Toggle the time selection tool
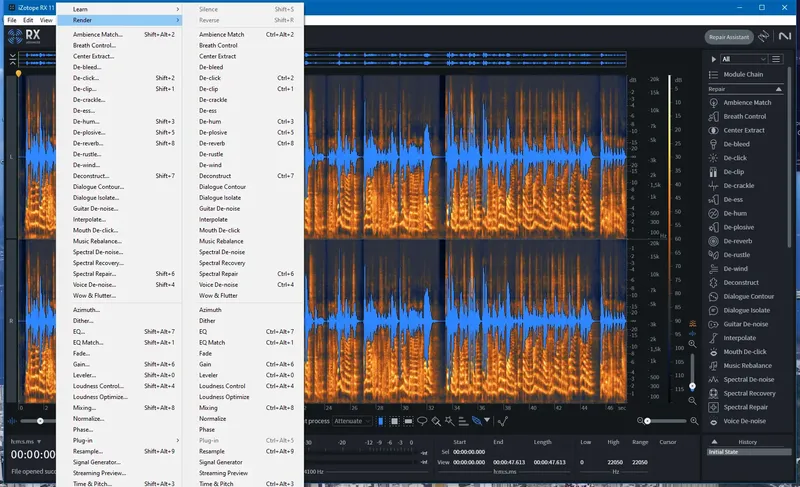800x487 pixels. pos(381,421)
